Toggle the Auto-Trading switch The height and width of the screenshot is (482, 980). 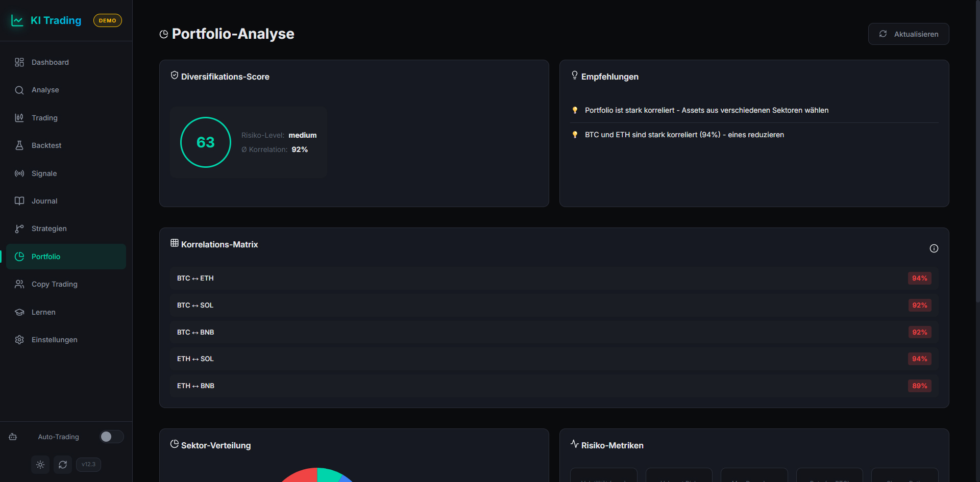click(111, 437)
